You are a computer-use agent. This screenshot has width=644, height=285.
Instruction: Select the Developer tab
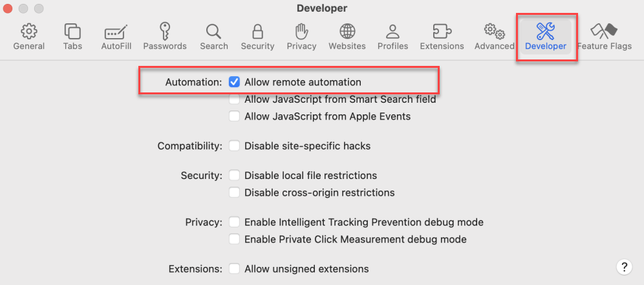[546, 31]
